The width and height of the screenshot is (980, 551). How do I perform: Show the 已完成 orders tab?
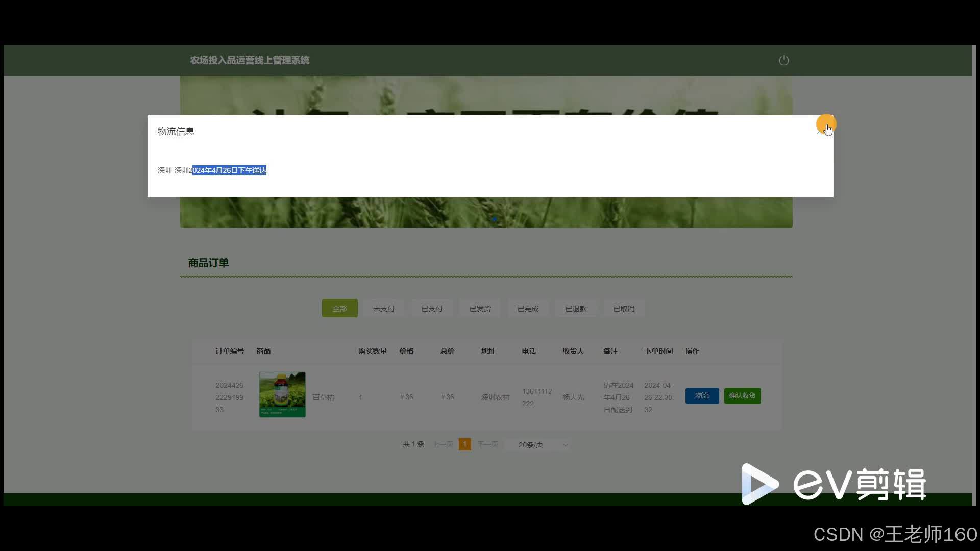(528, 309)
